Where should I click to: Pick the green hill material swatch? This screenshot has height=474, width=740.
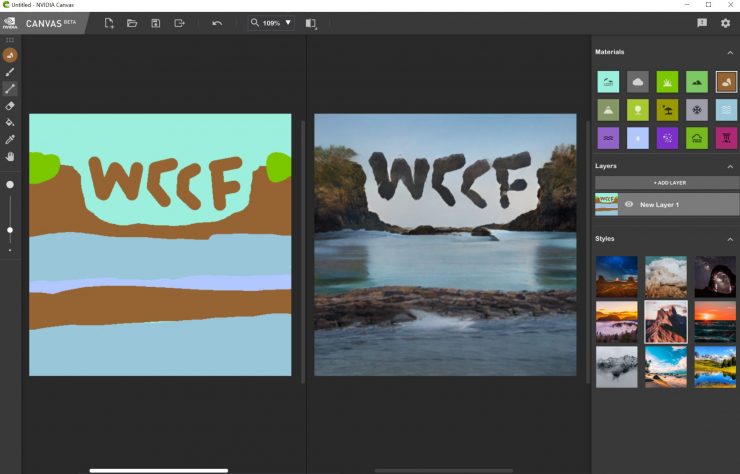click(x=697, y=82)
